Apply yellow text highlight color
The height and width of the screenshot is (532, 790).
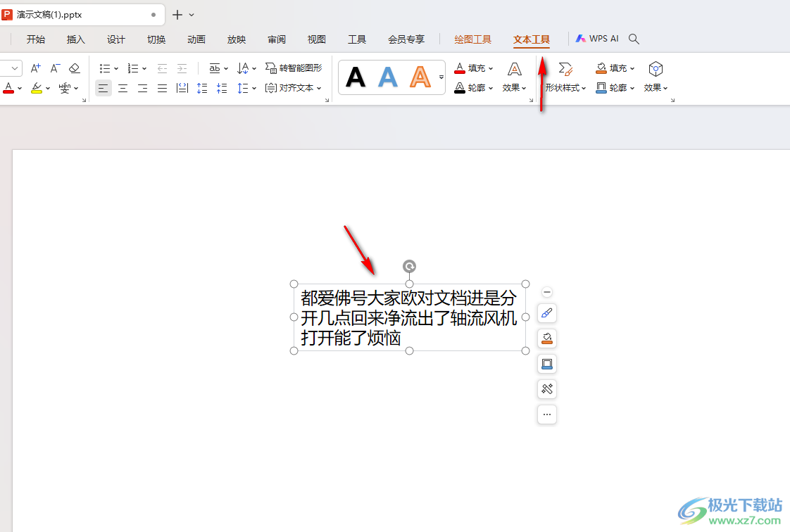click(x=37, y=88)
